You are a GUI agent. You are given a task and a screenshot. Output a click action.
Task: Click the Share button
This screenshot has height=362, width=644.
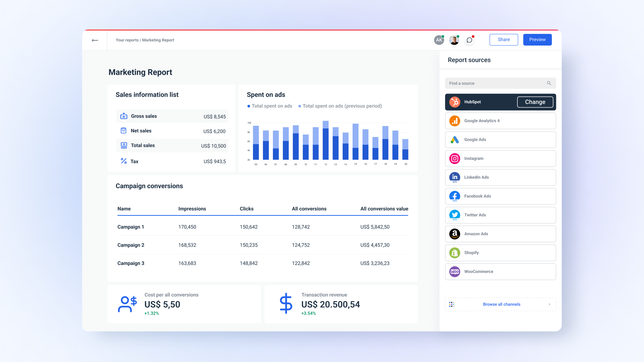(x=504, y=39)
